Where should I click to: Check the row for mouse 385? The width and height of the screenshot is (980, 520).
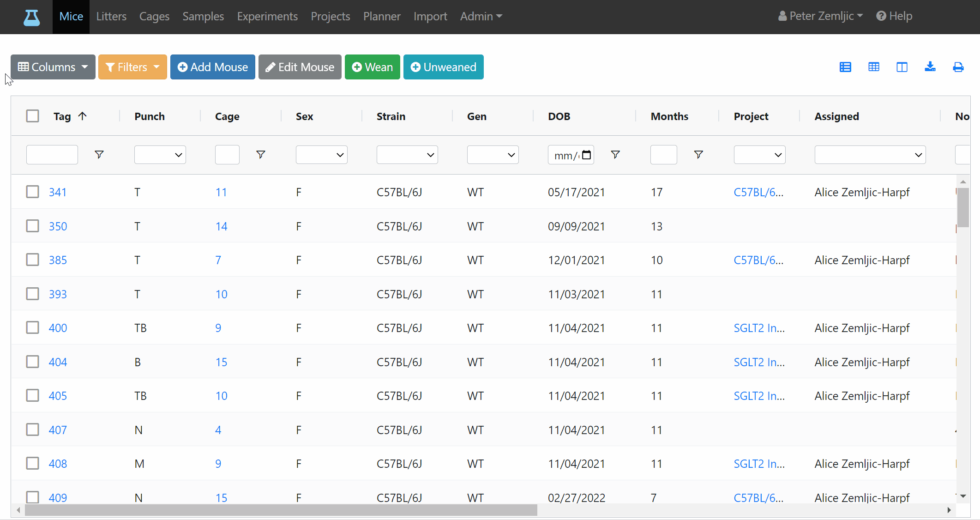[x=32, y=260]
